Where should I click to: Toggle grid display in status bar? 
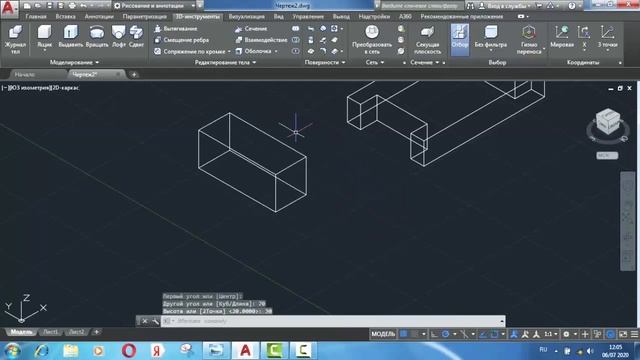(403, 334)
